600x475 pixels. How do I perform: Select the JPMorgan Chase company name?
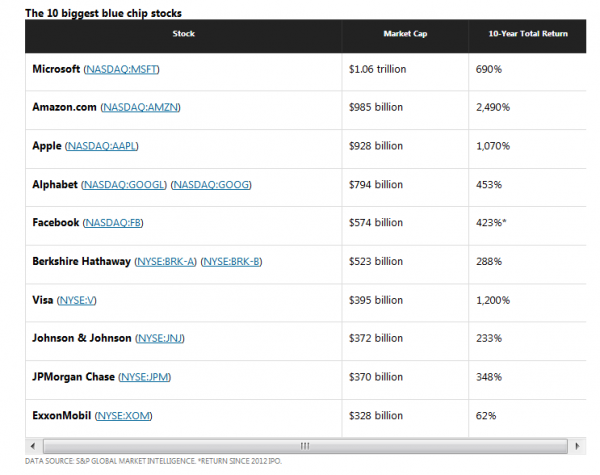coord(73,377)
